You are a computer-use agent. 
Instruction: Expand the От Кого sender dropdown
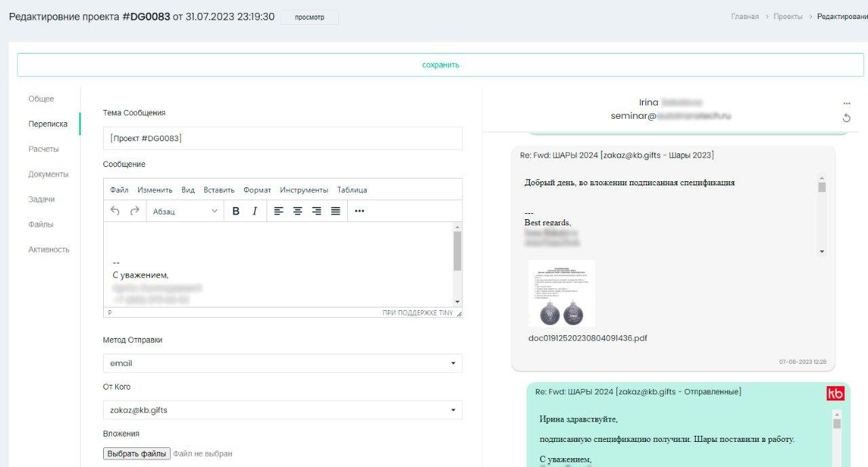[282, 410]
